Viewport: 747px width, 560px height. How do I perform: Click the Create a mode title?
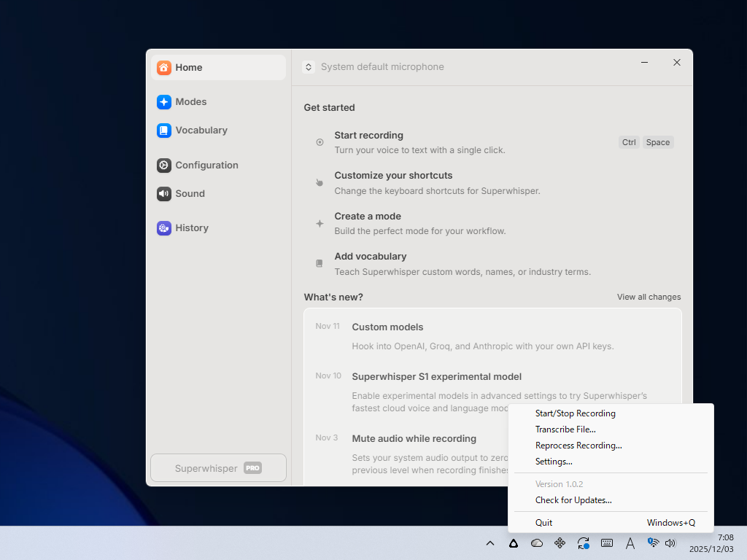click(368, 216)
